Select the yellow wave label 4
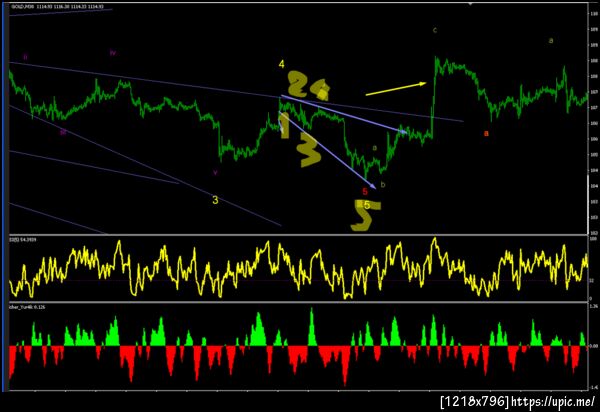This screenshot has width=600, height=412. [281, 64]
